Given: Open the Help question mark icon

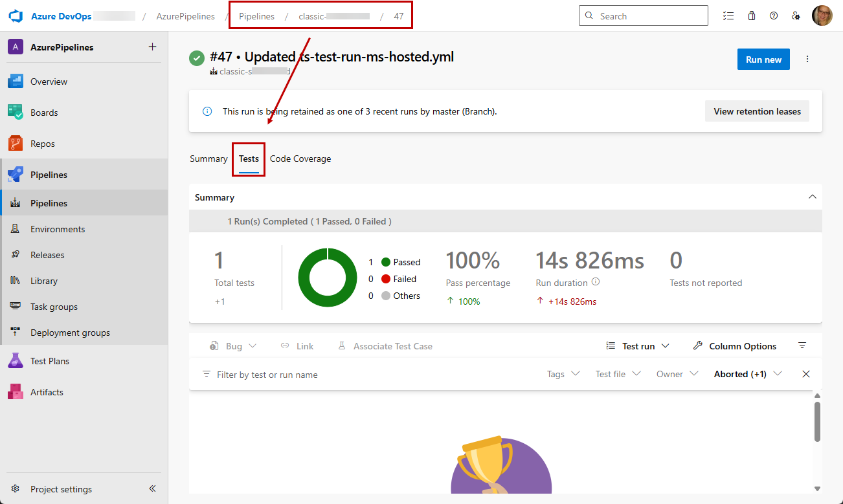Looking at the screenshot, I should coord(774,16).
